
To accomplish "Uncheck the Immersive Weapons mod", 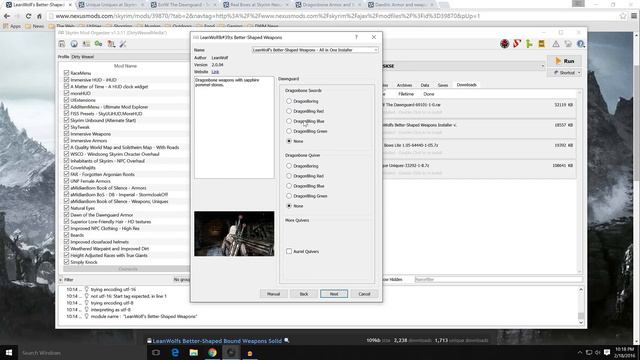I will pos(67,134).
